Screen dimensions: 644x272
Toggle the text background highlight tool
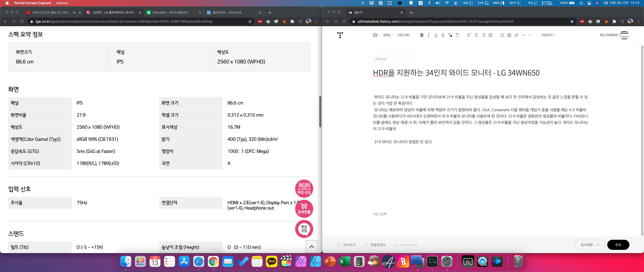click(457, 35)
